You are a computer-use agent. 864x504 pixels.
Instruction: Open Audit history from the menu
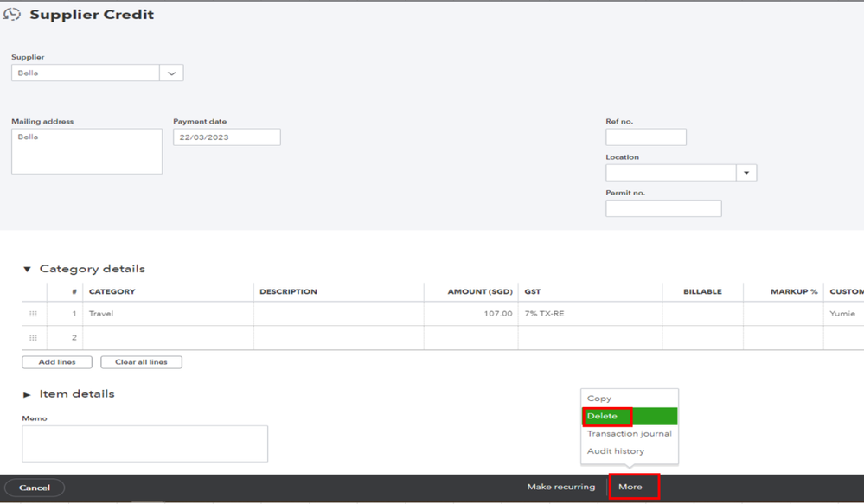[x=630, y=451]
